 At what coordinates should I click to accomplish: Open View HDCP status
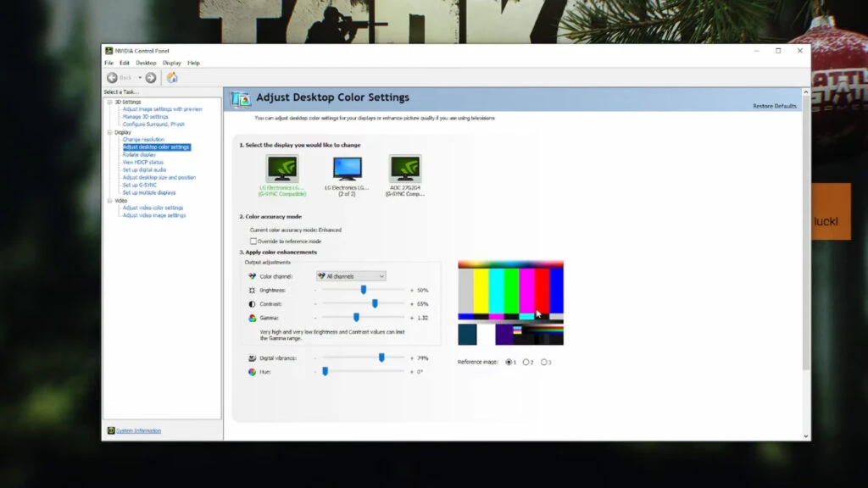click(x=142, y=162)
